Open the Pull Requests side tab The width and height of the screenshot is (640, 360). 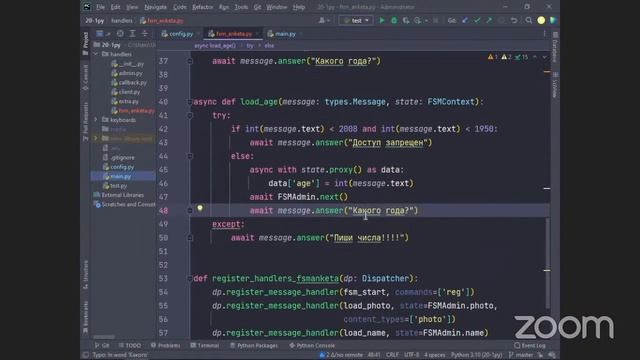click(x=85, y=122)
